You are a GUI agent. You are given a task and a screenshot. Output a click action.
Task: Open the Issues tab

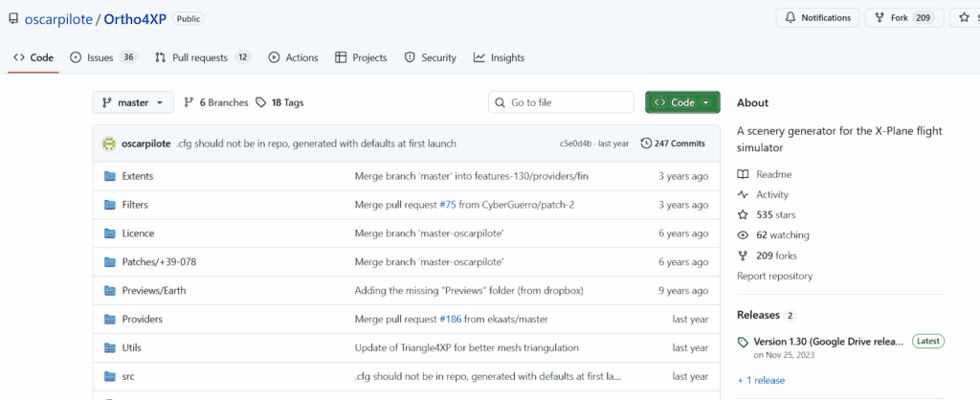click(103, 57)
